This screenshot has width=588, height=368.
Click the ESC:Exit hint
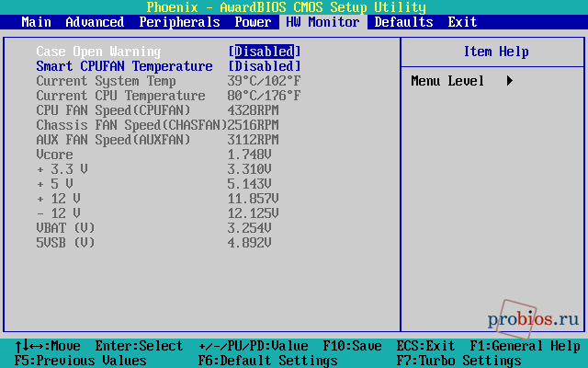[x=425, y=346]
